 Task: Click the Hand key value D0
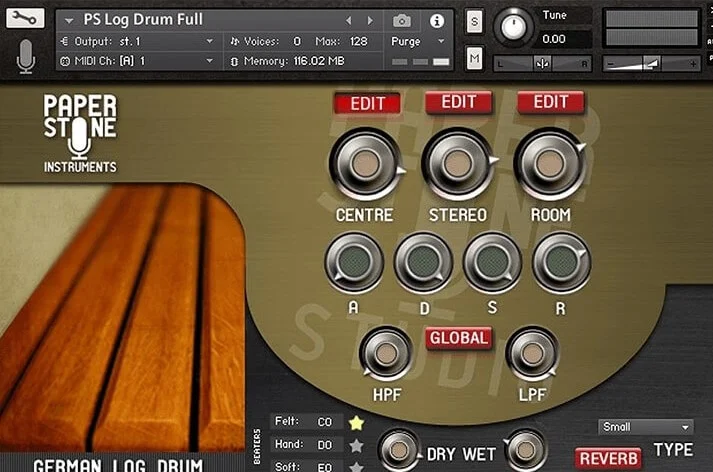(x=324, y=445)
